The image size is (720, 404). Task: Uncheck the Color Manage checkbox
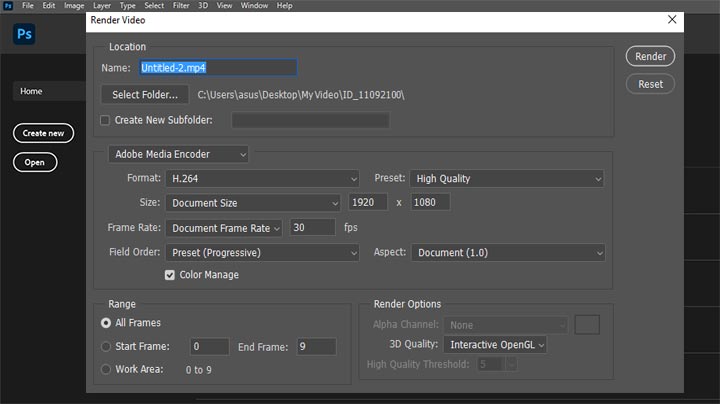170,275
